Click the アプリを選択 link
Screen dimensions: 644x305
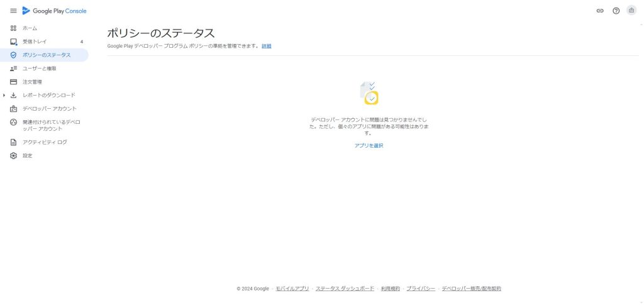(x=369, y=146)
